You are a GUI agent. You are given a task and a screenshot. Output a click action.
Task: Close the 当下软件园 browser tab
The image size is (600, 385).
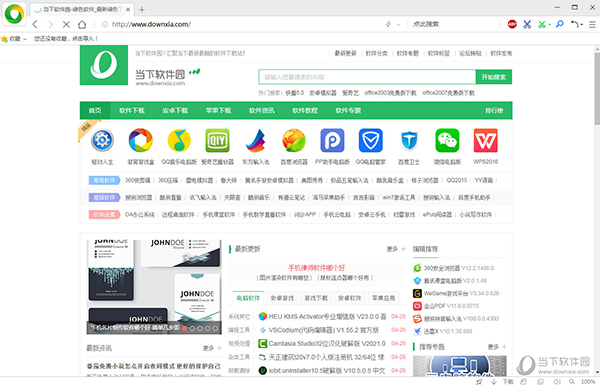pyautogui.click(x=128, y=10)
